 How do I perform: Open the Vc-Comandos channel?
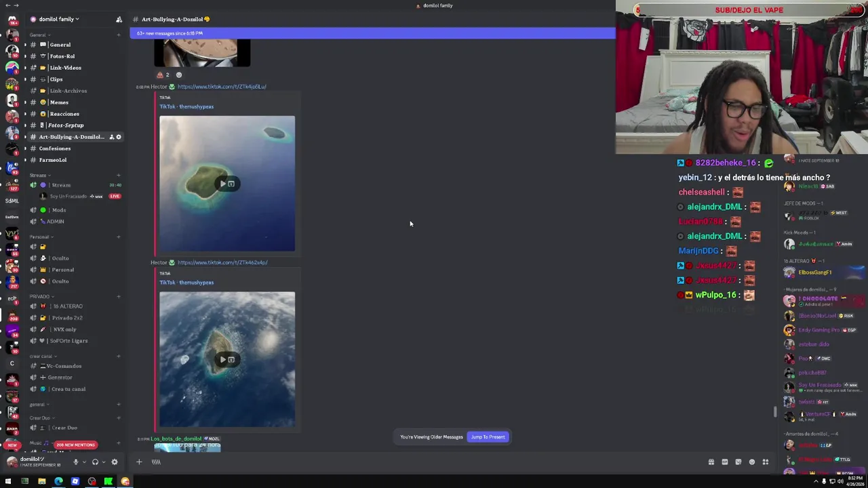75,366
